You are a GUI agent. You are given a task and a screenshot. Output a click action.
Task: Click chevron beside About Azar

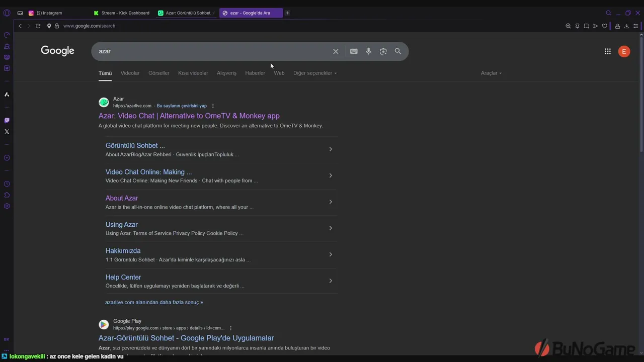coord(331,202)
